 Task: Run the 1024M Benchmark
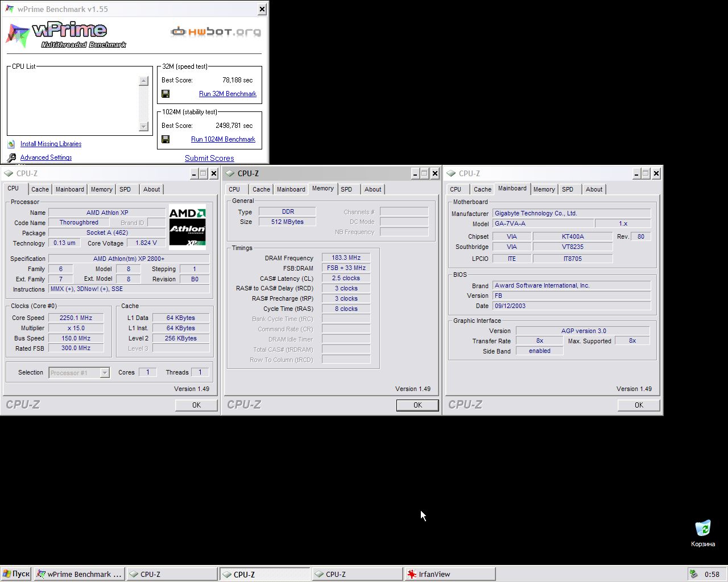pyautogui.click(x=223, y=139)
